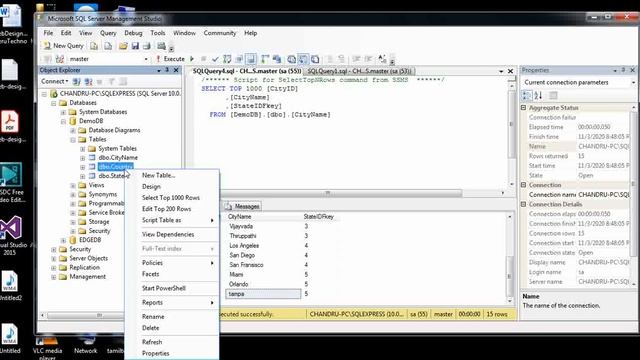This screenshot has width=640, height=360.
Task: Expand the EDGEDB database node
Action: [x=63, y=240]
